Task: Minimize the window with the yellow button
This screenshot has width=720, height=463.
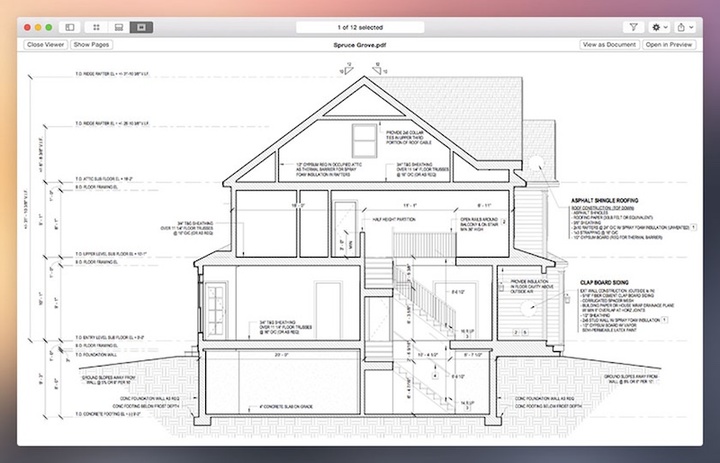Action: coord(38,26)
